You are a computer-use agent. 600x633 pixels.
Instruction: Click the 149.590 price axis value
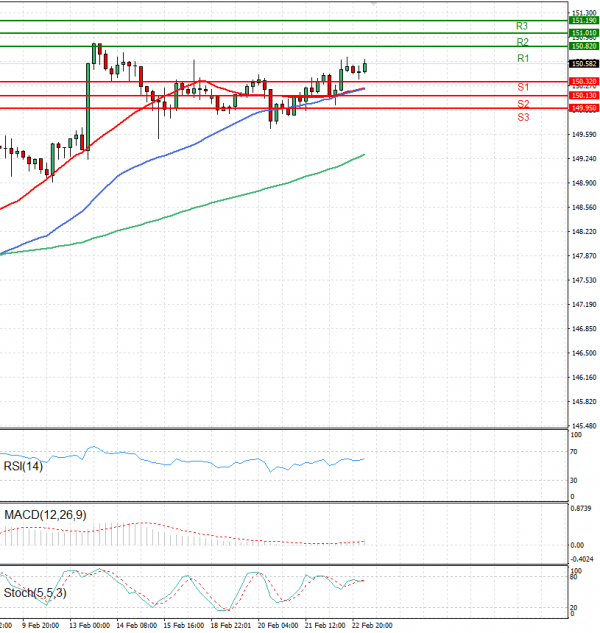[584, 134]
